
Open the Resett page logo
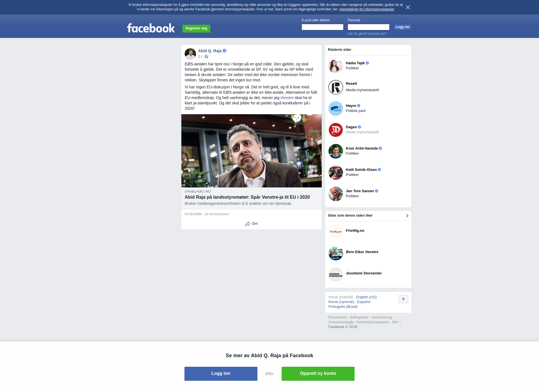(x=336, y=87)
